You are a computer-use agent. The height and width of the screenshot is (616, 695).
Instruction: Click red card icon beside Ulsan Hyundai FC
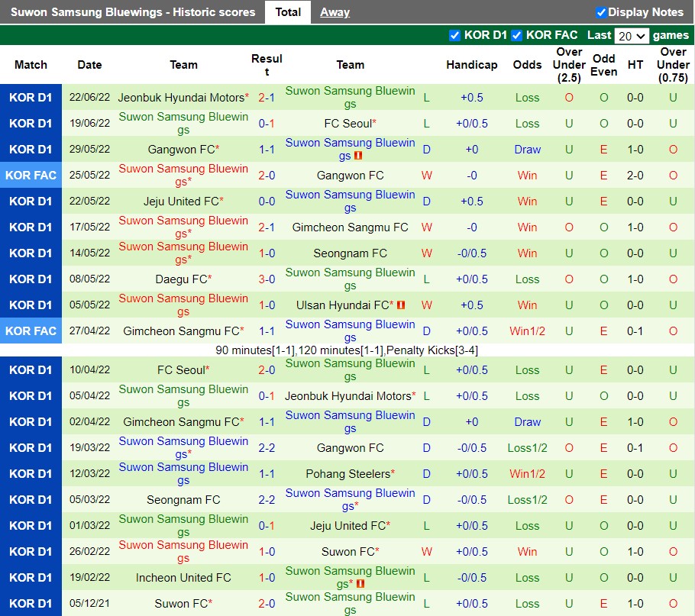tap(401, 305)
